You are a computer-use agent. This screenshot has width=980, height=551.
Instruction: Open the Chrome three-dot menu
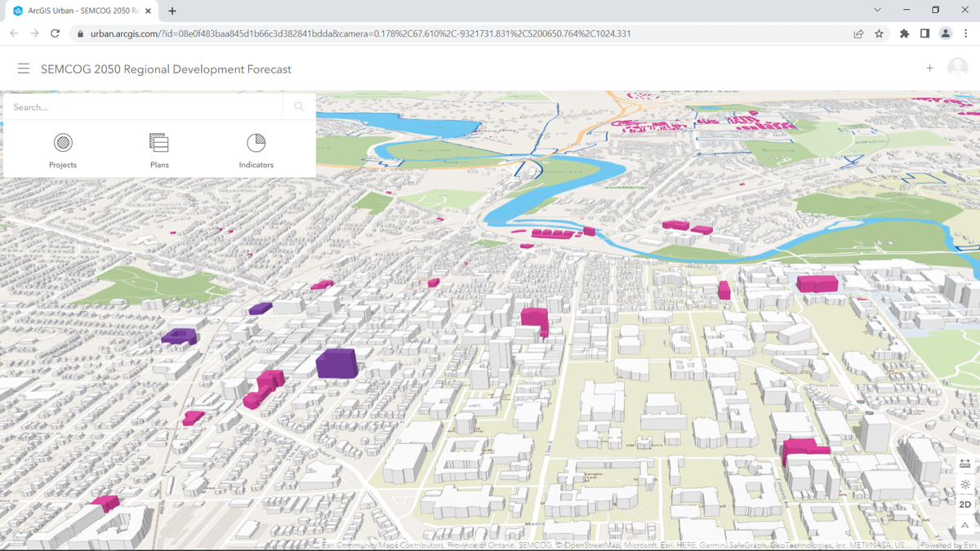(x=966, y=33)
